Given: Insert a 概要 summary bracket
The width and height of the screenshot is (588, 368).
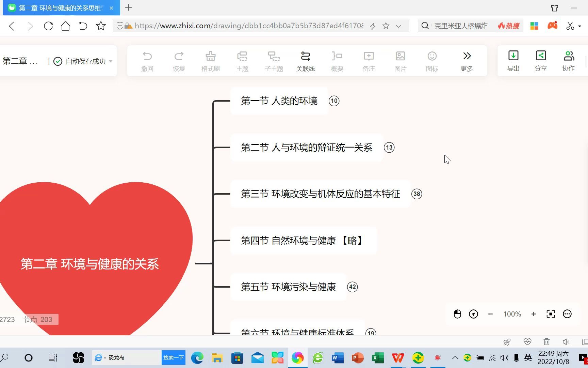Looking at the screenshot, I should tap(337, 61).
